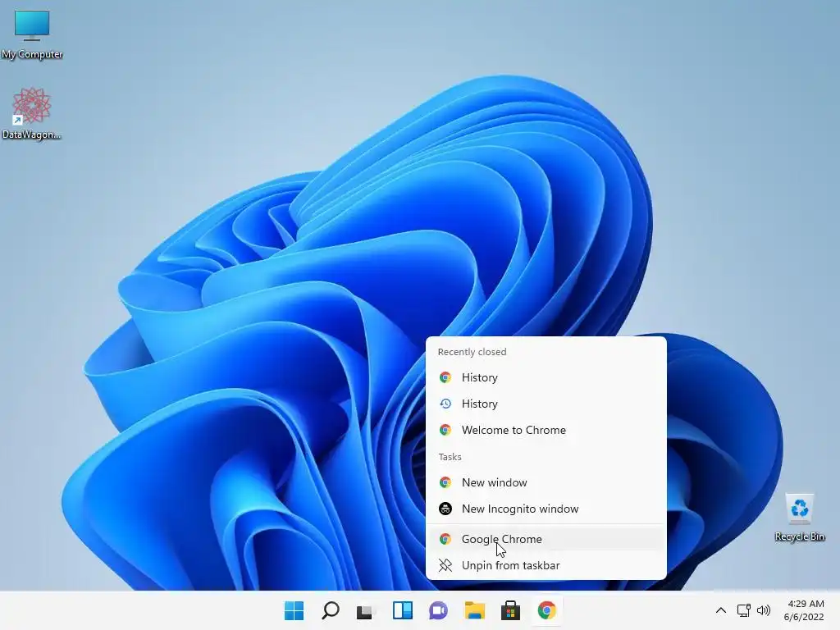Open Task View on the taskbar
This screenshot has height=630, width=840.
365,610
